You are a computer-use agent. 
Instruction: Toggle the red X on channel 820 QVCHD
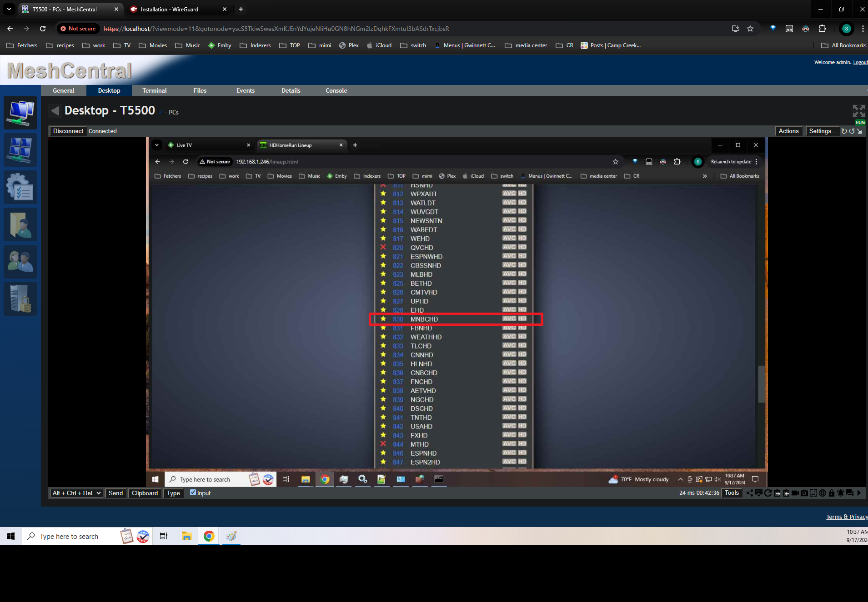[383, 248]
